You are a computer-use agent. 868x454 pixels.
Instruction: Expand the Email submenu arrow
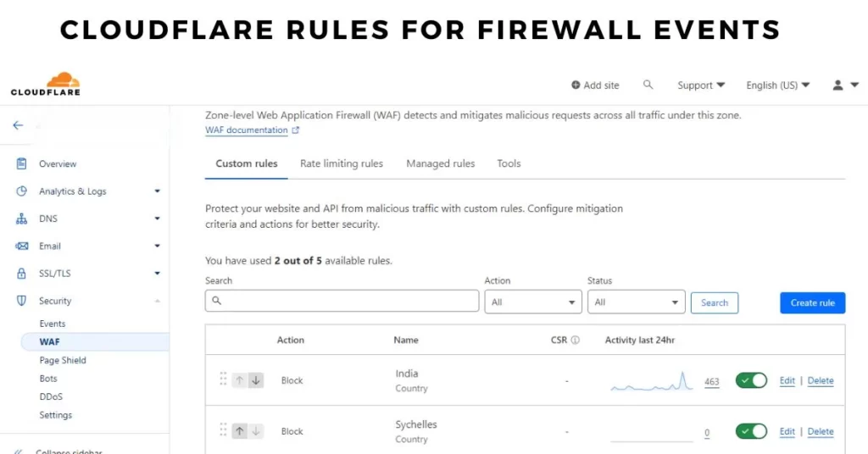point(157,246)
